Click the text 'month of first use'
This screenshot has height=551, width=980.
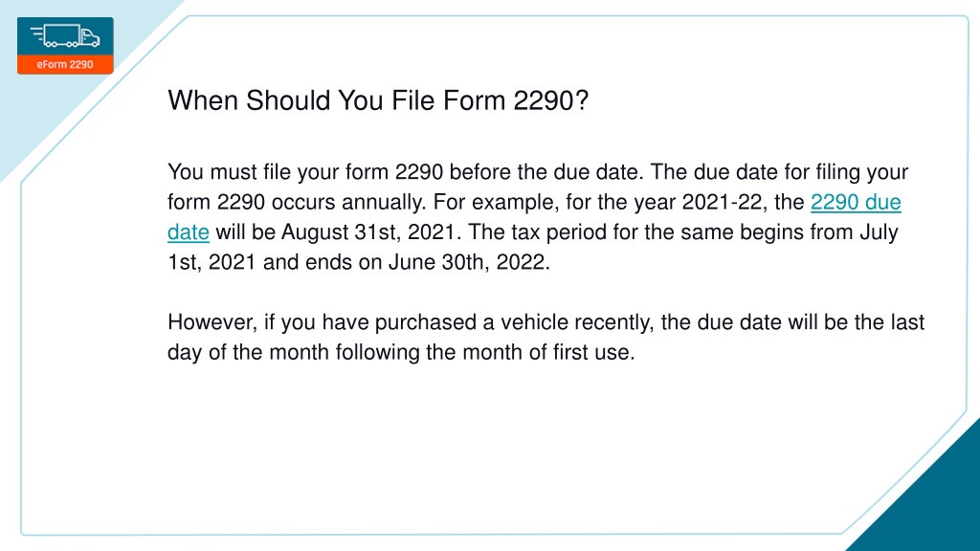point(546,352)
